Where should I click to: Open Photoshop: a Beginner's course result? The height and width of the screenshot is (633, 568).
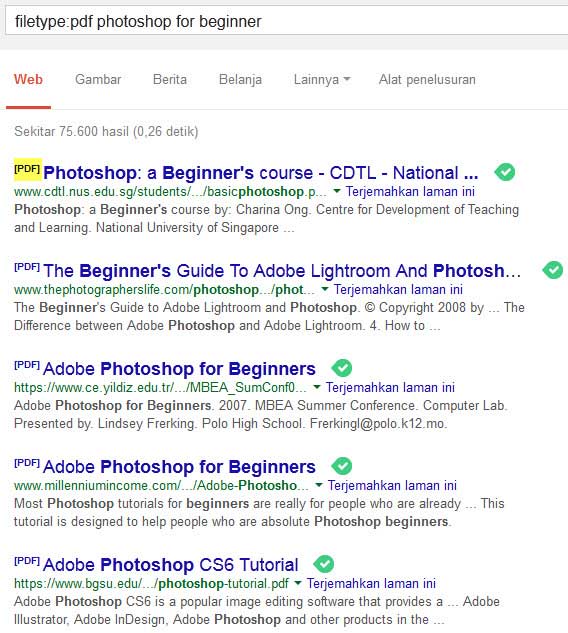click(x=260, y=173)
